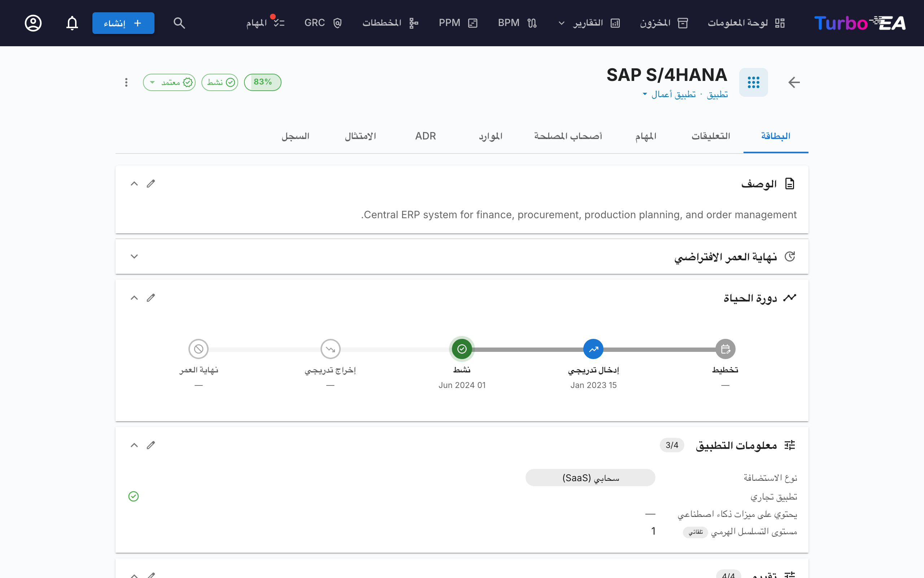This screenshot has height=578, width=924.
Task: Click the دورة الحياة trend icon
Action: (x=790, y=298)
